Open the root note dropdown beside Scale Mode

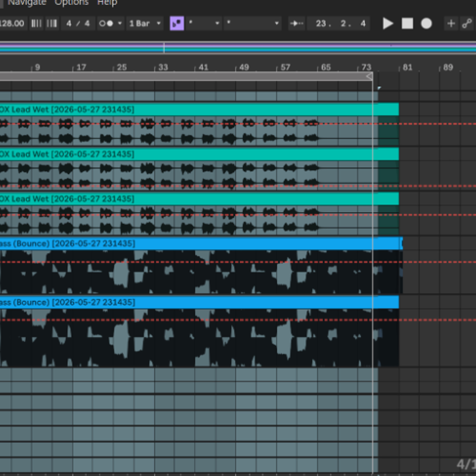pyautogui.click(x=204, y=24)
